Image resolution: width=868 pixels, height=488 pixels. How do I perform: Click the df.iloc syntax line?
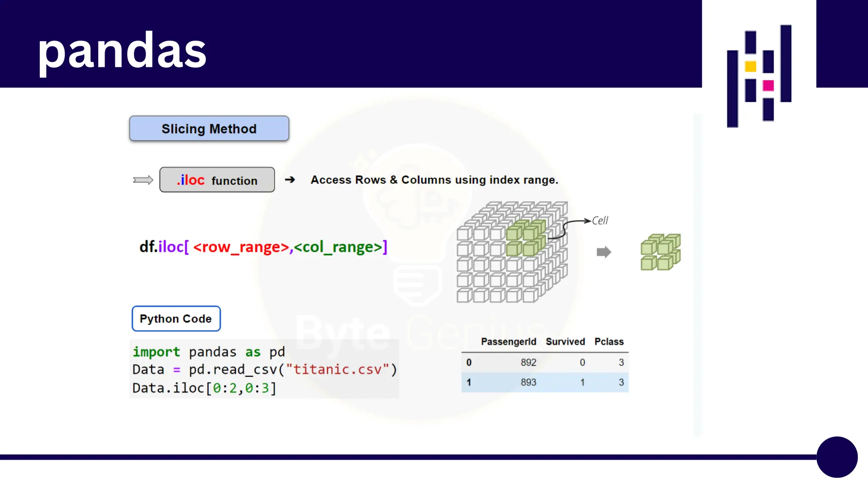click(263, 247)
